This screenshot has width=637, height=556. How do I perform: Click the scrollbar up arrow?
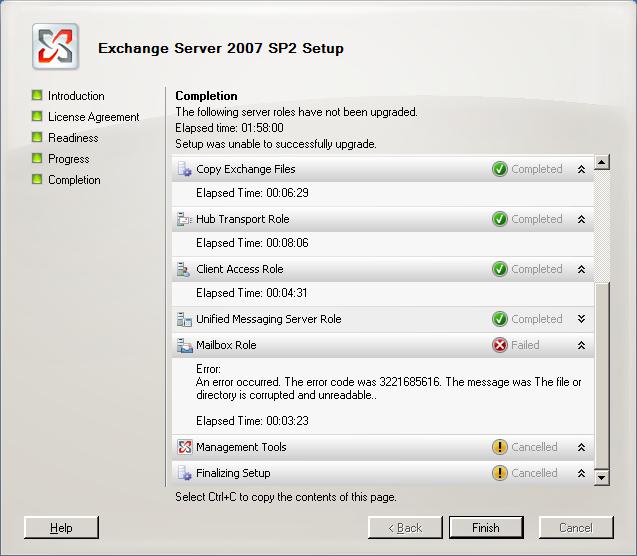602,162
